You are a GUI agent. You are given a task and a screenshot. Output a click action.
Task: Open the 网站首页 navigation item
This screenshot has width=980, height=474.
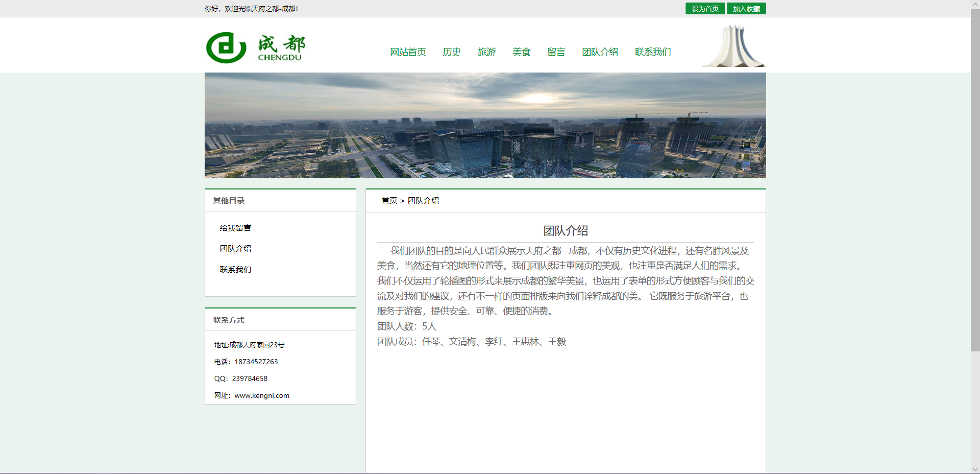(408, 52)
